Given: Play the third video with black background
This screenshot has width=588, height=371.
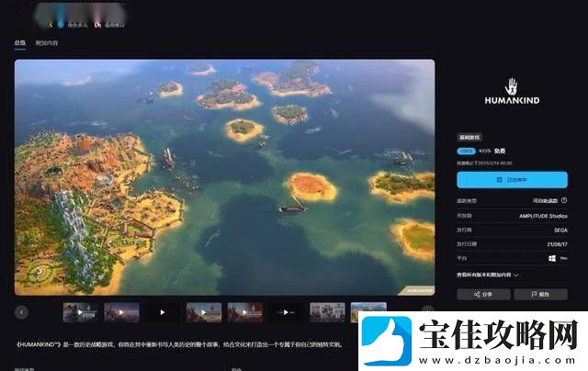Looking at the screenshot, I should [163, 312].
